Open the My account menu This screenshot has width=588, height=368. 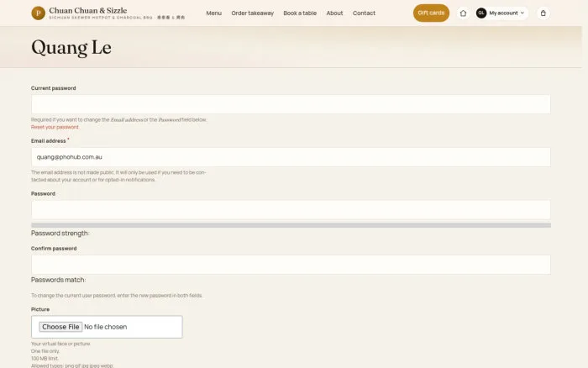tap(501, 13)
